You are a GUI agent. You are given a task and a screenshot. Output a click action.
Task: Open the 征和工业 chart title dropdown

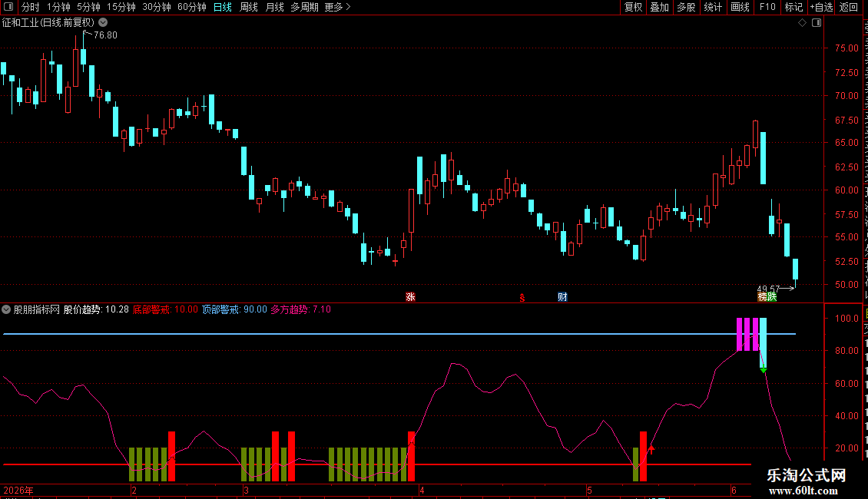click(x=103, y=23)
